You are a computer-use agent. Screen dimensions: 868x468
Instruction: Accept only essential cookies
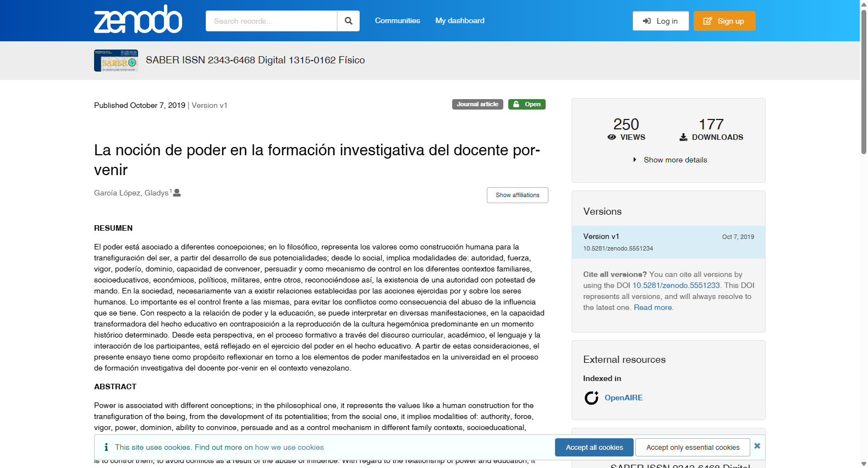tap(693, 447)
